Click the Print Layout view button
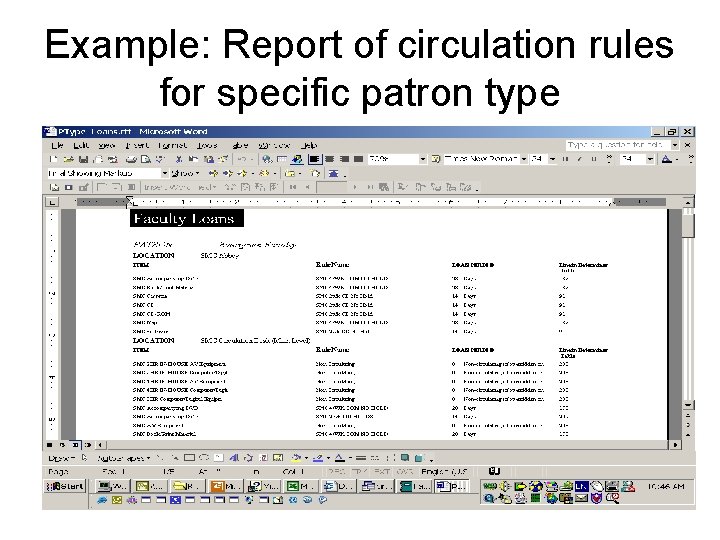720x540 pixels. (75, 444)
